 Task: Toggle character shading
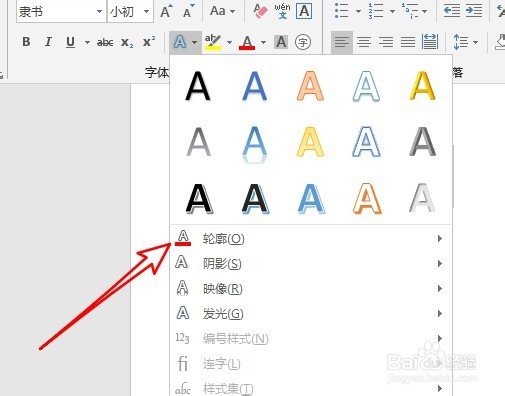pos(281,42)
